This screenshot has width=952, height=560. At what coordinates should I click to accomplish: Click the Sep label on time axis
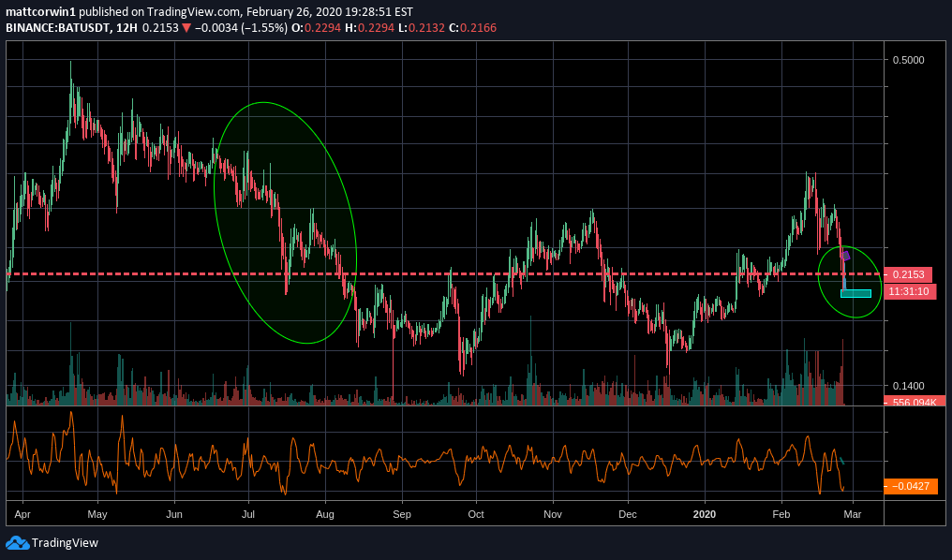tap(402, 514)
